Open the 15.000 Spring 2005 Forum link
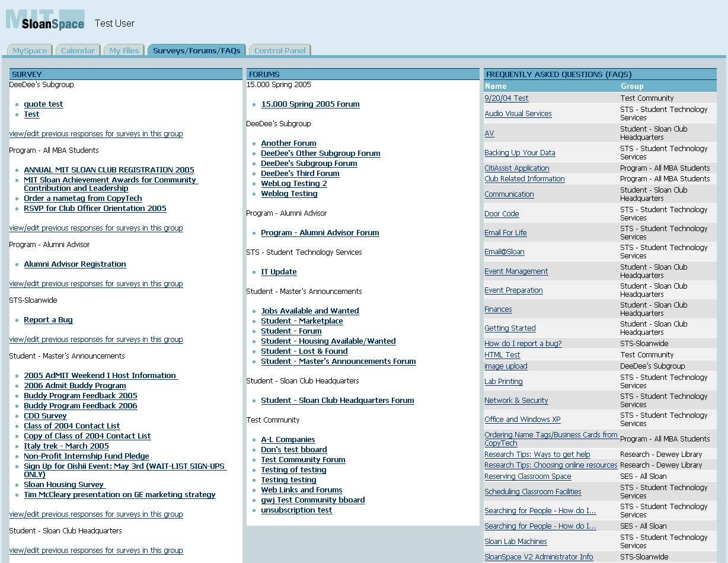728x563 pixels. pyautogui.click(x=310, y=104)
